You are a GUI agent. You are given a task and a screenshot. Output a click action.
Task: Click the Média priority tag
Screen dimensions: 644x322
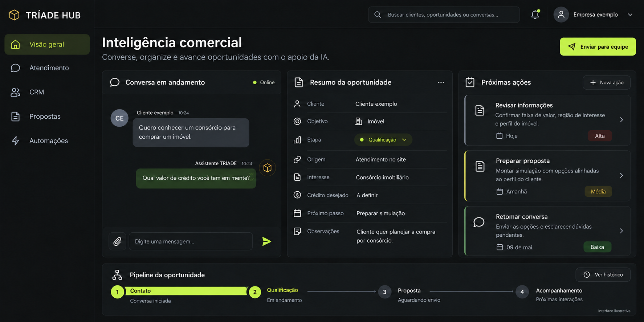(x=598, y=191)
